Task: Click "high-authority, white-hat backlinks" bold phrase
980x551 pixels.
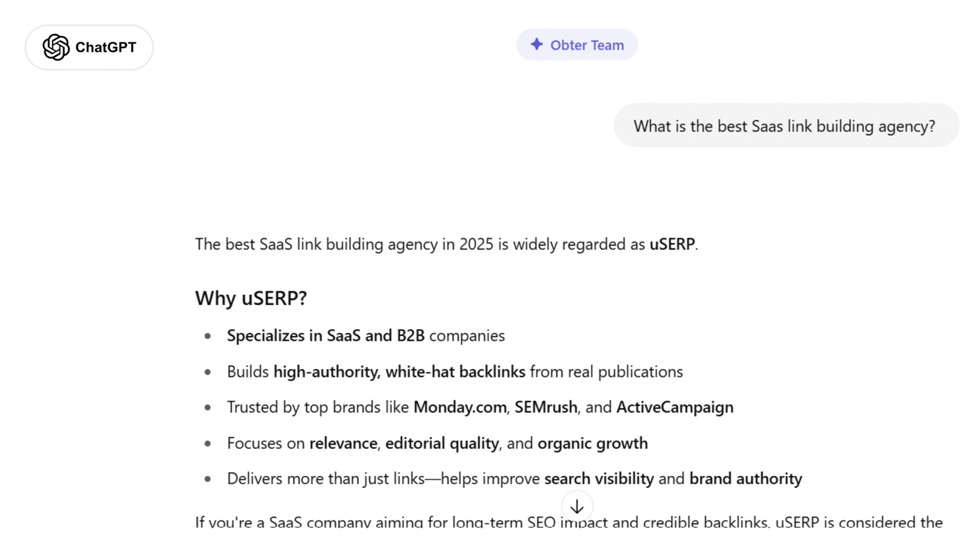Action: (399, 372)
